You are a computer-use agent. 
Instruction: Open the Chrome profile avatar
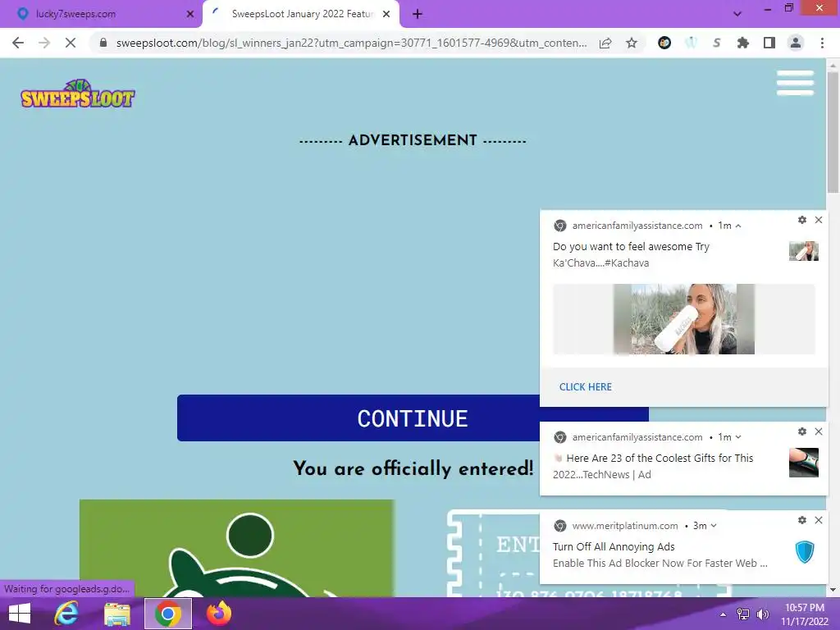pyautogui.click(x=796, y=43)
